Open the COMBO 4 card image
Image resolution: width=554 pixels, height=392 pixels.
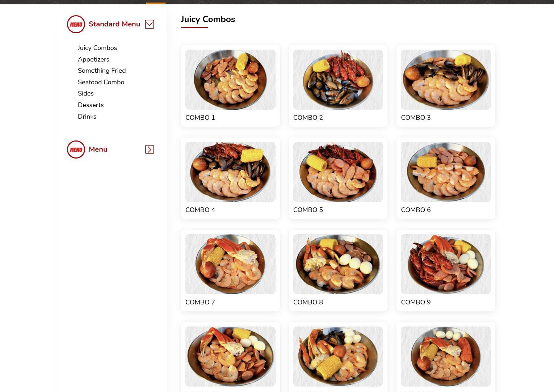pos(230,172)
